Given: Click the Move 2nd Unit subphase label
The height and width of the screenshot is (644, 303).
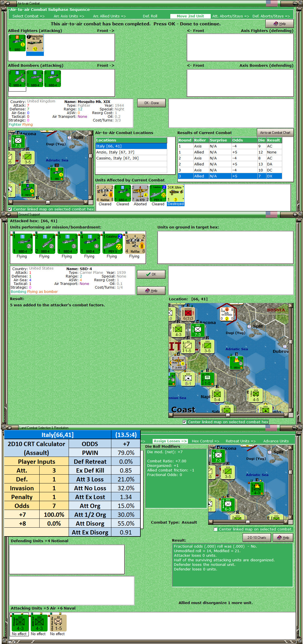Looking at the screenshot, I should 190,16.
